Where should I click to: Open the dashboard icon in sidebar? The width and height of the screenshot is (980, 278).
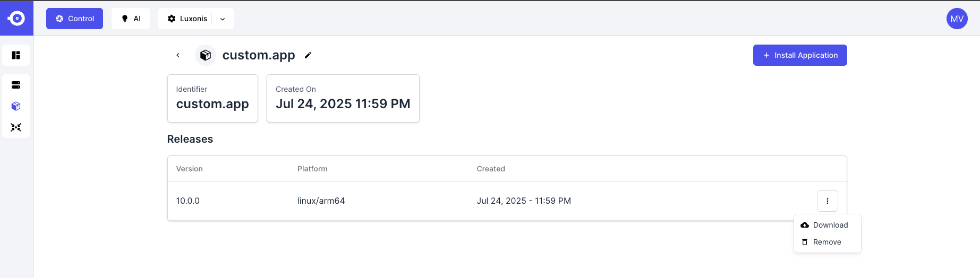(x=16, y=55)
